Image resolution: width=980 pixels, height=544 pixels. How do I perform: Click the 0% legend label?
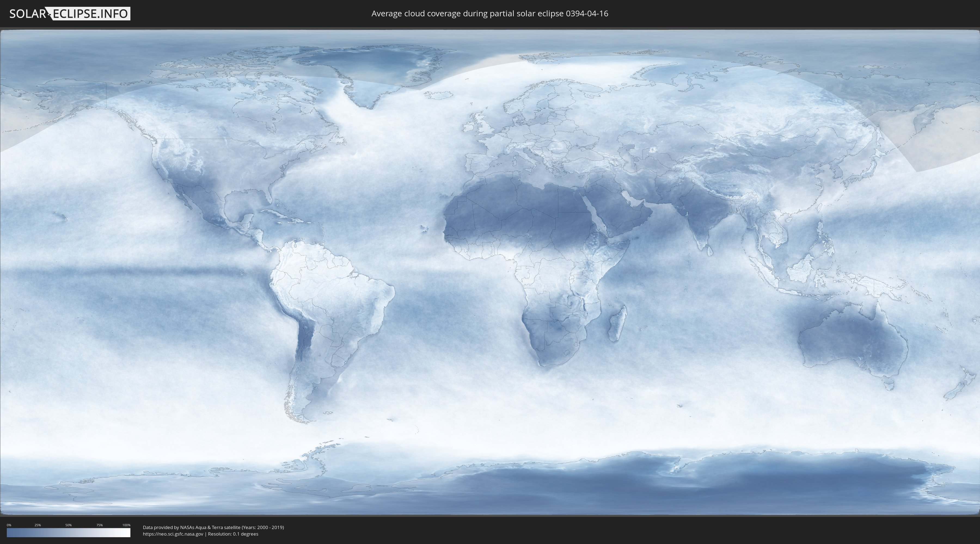click(x=9, y=525)
